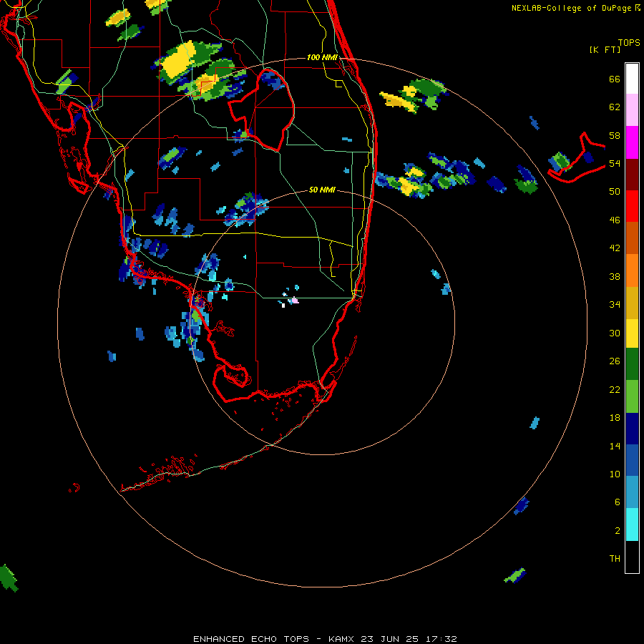Click the 30 legend value

[615, 333]
